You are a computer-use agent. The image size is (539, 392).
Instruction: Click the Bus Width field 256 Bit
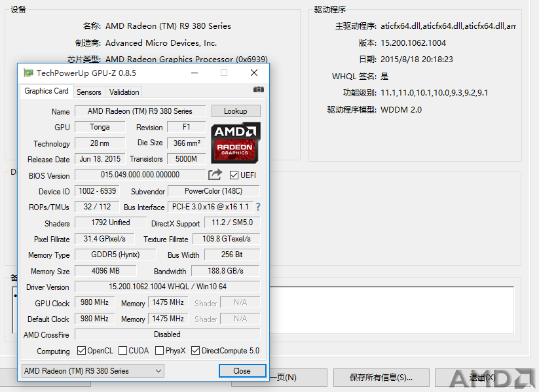(x=232, y=255)
